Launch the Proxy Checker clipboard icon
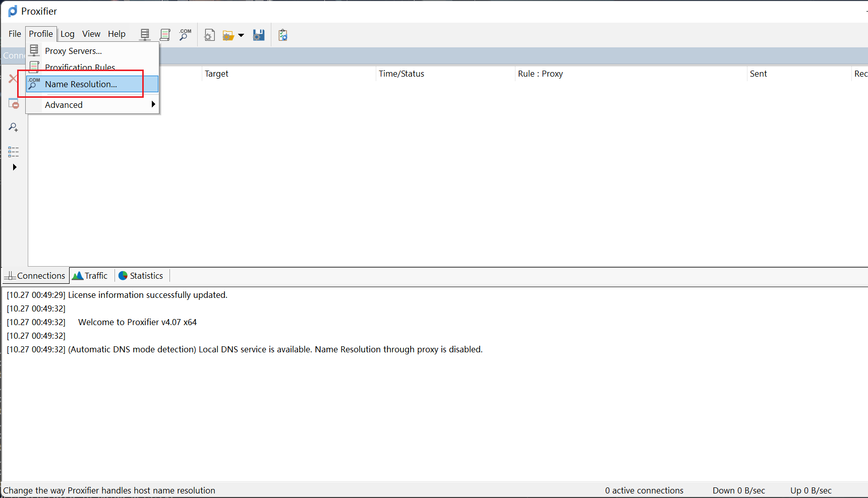 click(283, 35)
